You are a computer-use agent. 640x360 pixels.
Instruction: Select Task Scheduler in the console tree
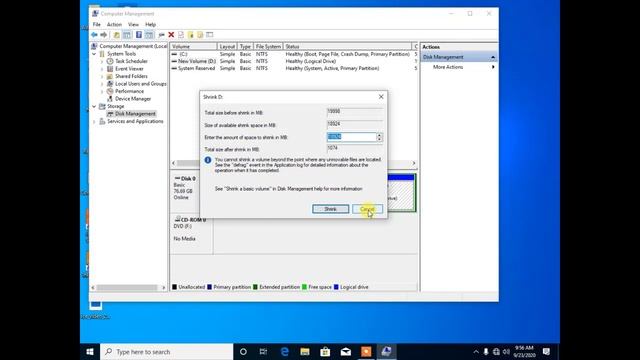click(x=131, y=61)
